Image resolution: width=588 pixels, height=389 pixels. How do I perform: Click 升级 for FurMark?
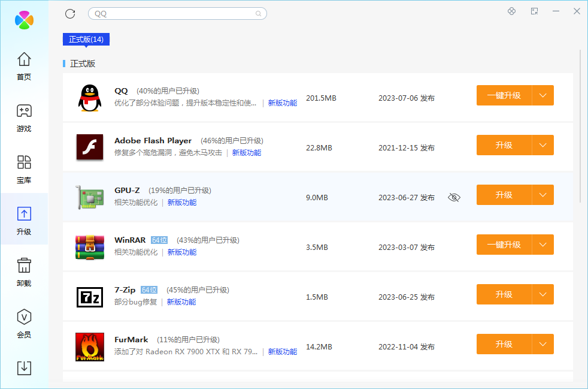pyautogui.click(x=504, y=344)
